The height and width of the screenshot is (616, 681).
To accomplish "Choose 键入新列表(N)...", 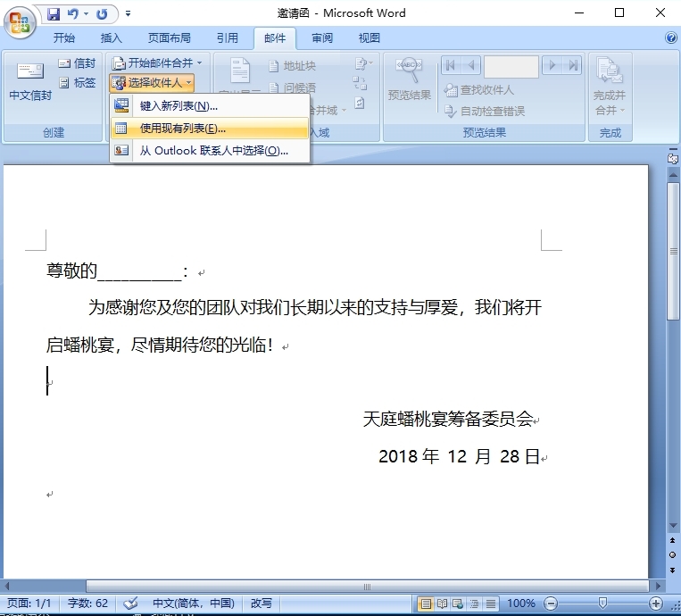I will click(x=210, y=105).
